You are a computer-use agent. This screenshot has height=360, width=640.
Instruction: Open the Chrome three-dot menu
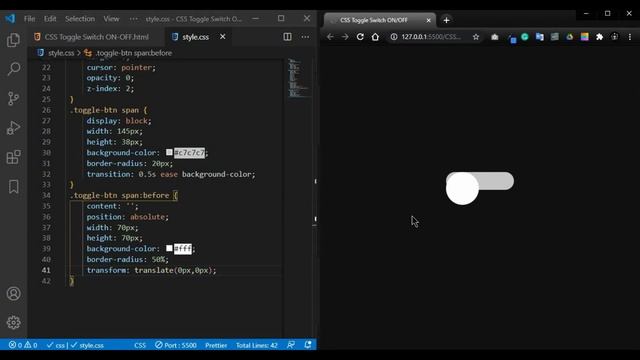pos(630,37)
